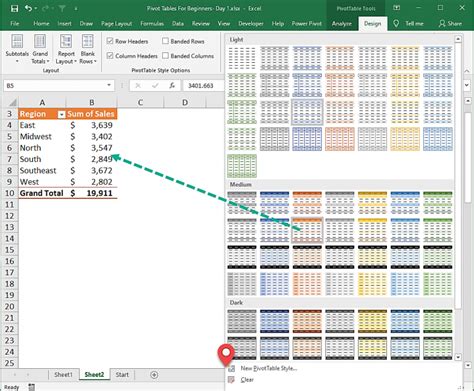
Task: Open the Sheet1 worksheet tab
Action: [x=63, y=375]
